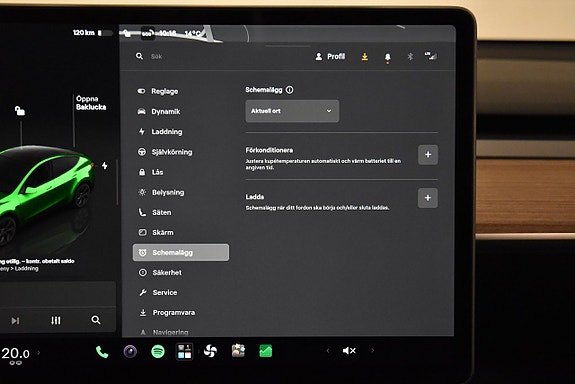Tap the 120 km battery range indicator
575x384 pixels.
[92, 33]
